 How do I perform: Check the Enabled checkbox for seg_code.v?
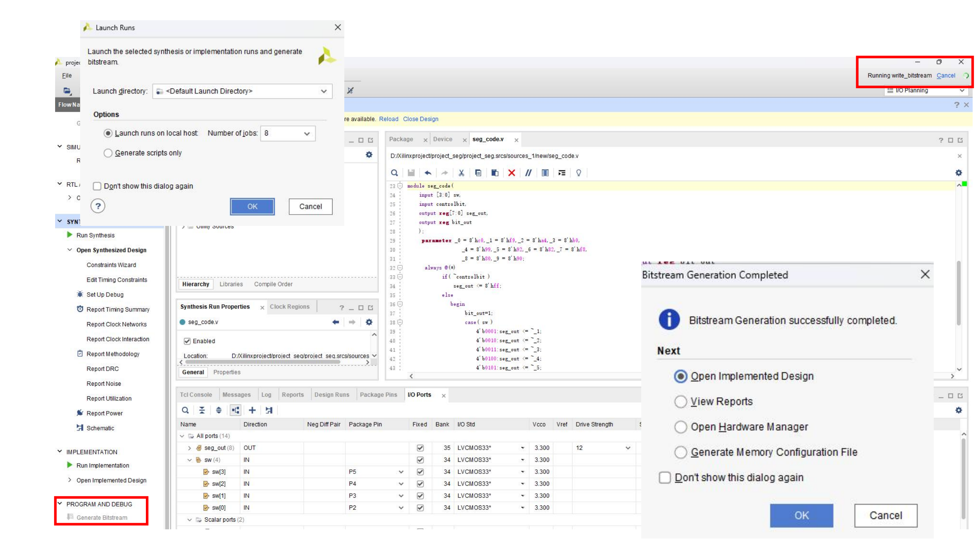tap(187, 341)
